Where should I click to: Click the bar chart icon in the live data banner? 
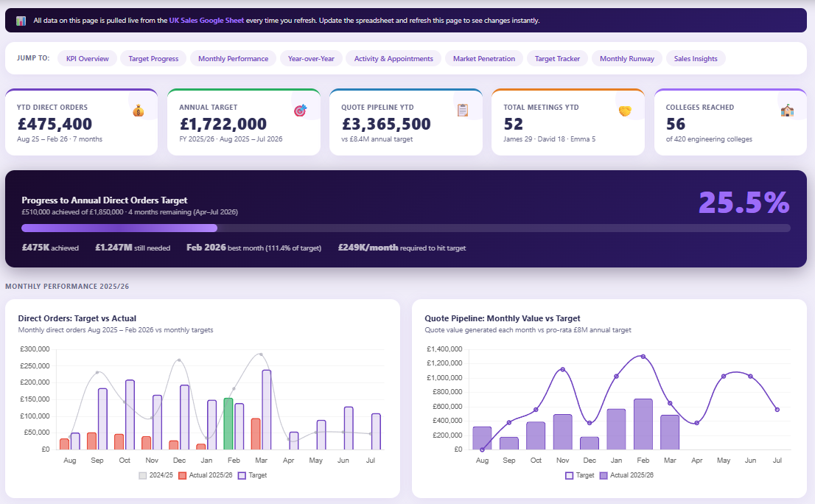pos(20,21)
